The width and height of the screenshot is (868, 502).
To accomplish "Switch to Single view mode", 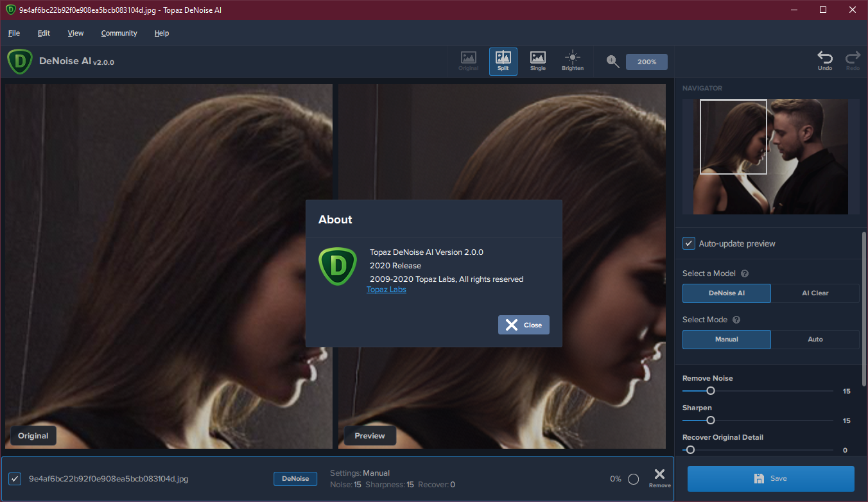I will (x=538, y=61).
